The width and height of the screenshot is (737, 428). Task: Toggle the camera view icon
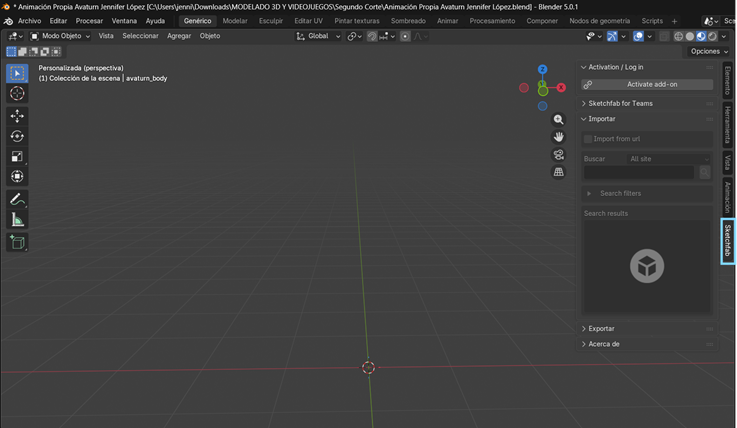[558, 155]
